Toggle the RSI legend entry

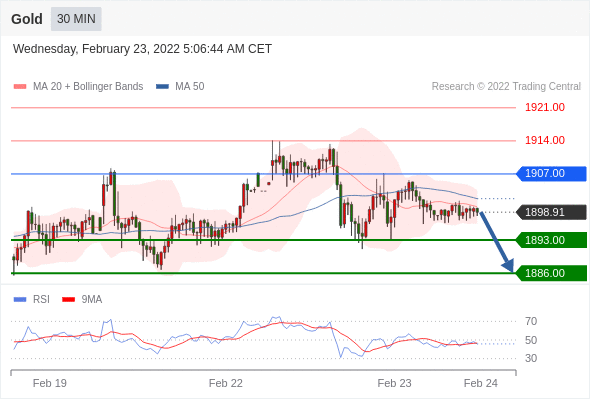tap(32, 300)
